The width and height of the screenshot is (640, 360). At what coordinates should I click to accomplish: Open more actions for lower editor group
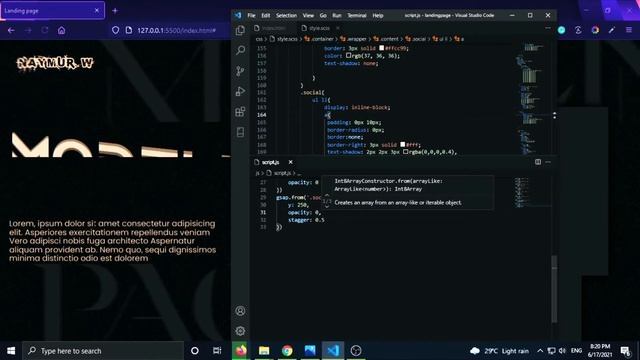tap(548, 162)
